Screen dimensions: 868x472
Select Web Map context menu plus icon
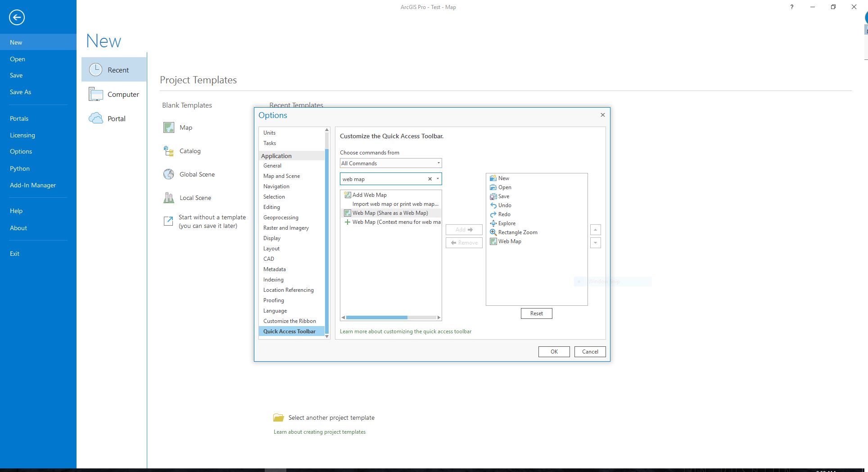click(x=348, y=222)
